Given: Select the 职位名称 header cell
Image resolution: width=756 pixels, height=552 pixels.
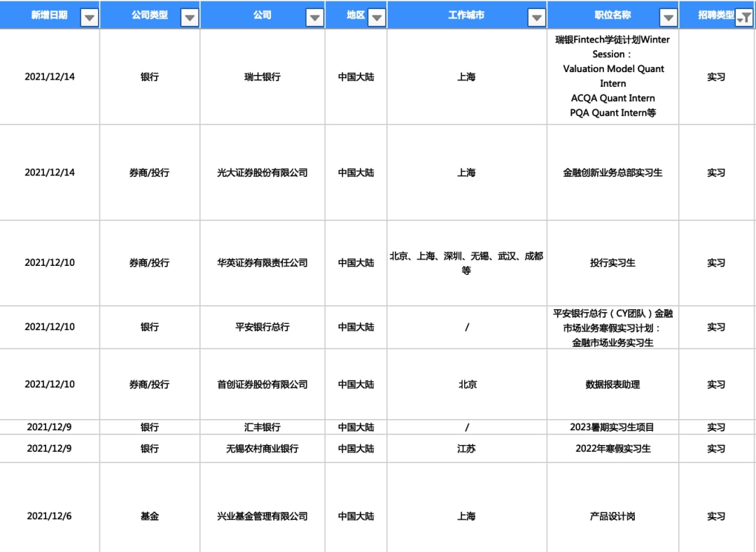Looking at the screenshot, I should click(x=612, y=15).
